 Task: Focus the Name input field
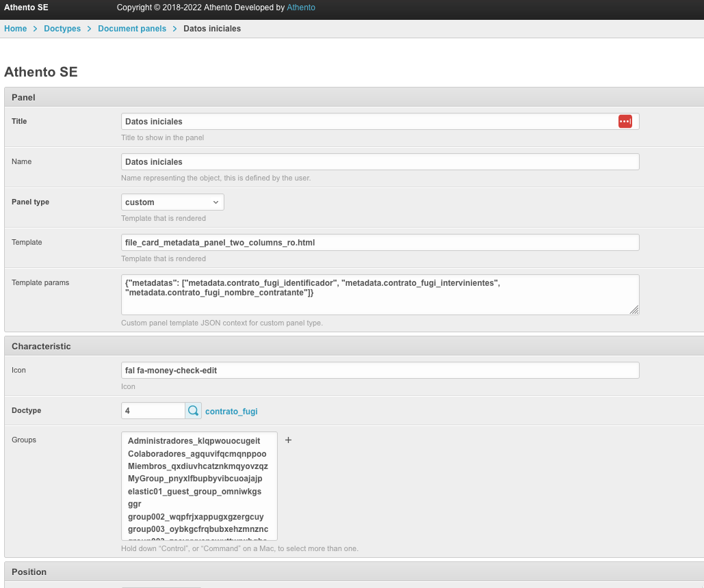380,162
